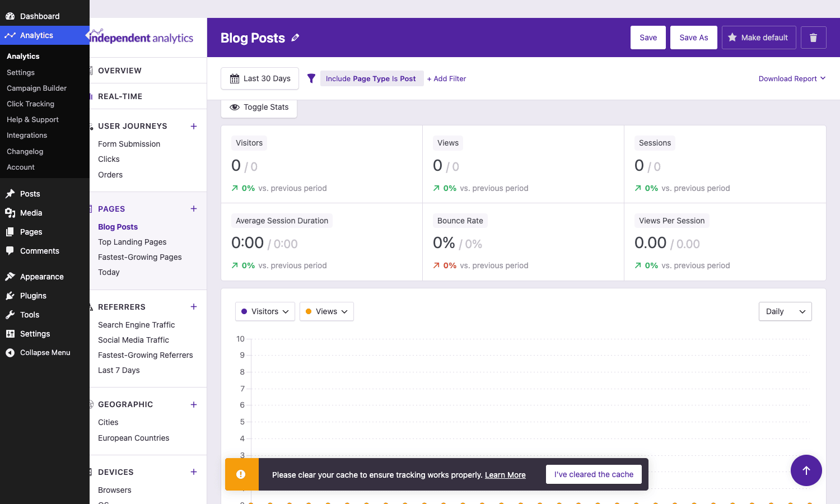Screen dimensions: 840x504
Task: Click the Independent Analytics logo
Action: [142, 37]
